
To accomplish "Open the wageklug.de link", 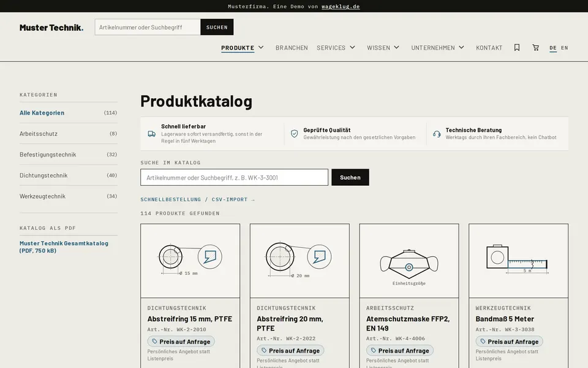I will click(341, 6).
